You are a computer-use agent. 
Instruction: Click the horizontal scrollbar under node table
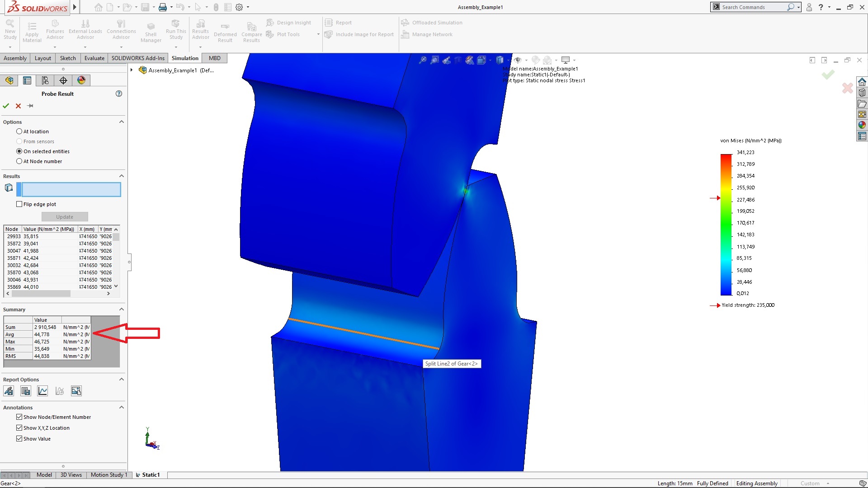[41, 294]
